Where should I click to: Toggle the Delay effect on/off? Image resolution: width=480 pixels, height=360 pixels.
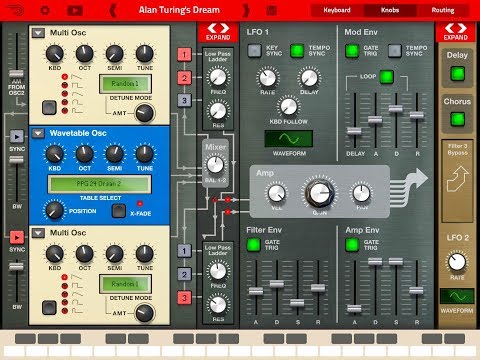pyautogui.click(x=457, y=74)
